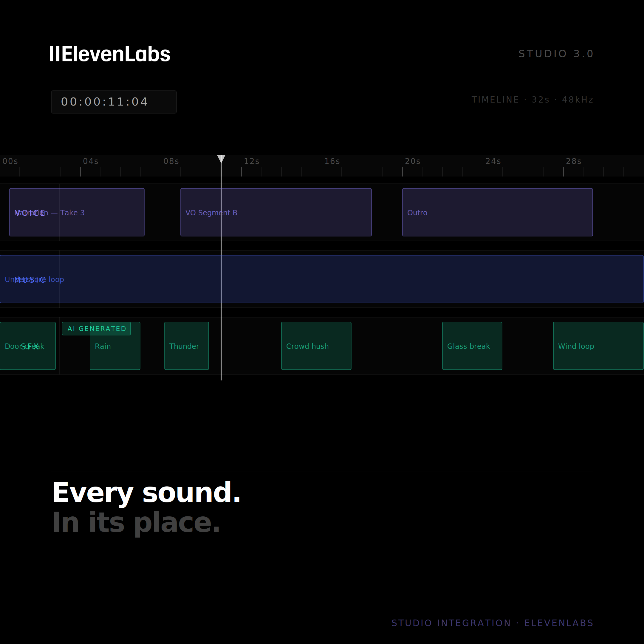Click the STUDIO INTEGRATION · ELEVENLABS footer text
The width and height of the screenshot is (644, 644).
[x=492, y=623]
